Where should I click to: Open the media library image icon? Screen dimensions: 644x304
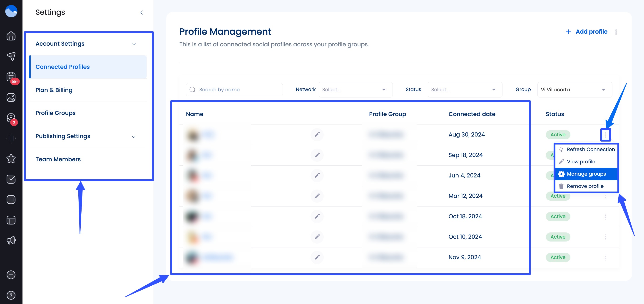click(11, 97)
